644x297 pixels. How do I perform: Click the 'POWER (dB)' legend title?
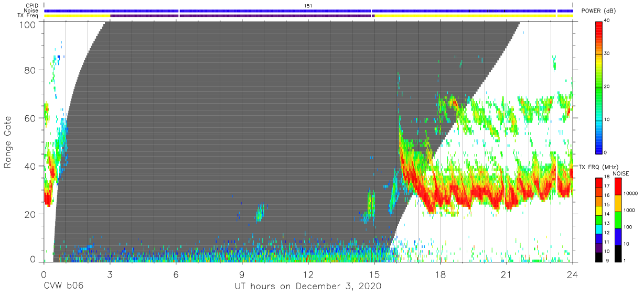pos(599,11)
